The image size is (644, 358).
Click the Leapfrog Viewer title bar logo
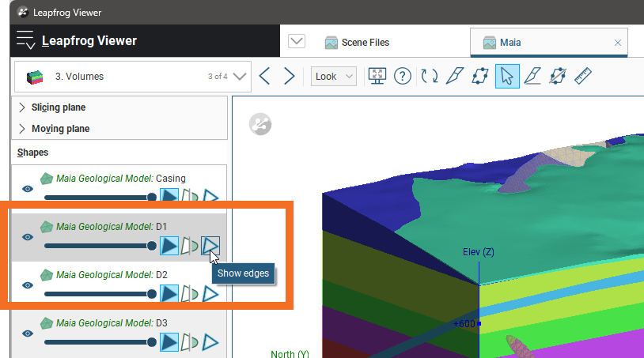pos(24,13)
